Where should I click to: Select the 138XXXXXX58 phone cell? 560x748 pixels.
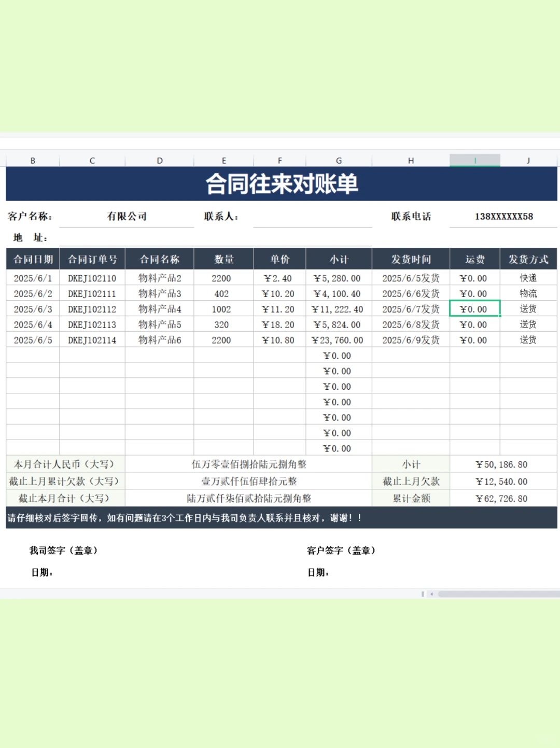[503, 217]
